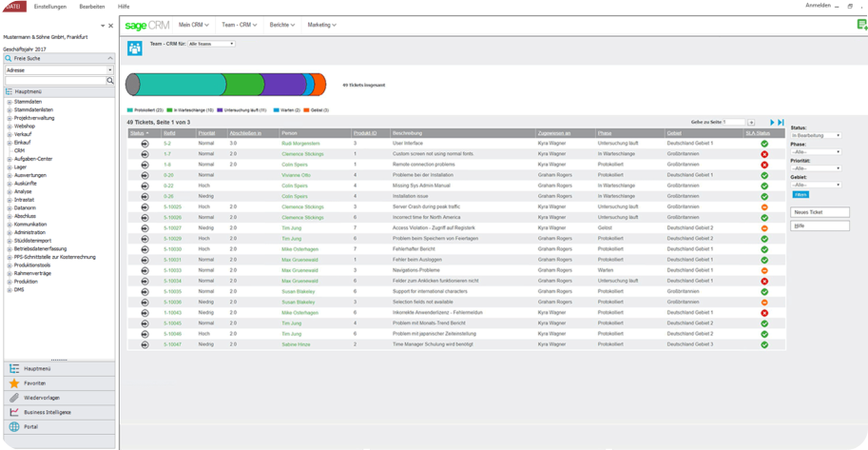Screen dimensions: 868x450
Task: Collapse the Freie Suche section
Action: point(110,58)
